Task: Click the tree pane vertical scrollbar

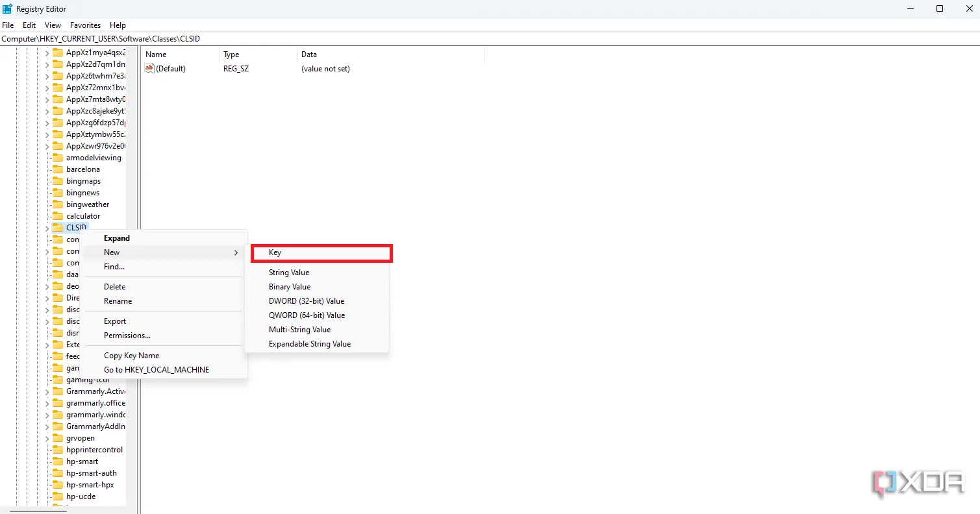Action: pos(132,276)
